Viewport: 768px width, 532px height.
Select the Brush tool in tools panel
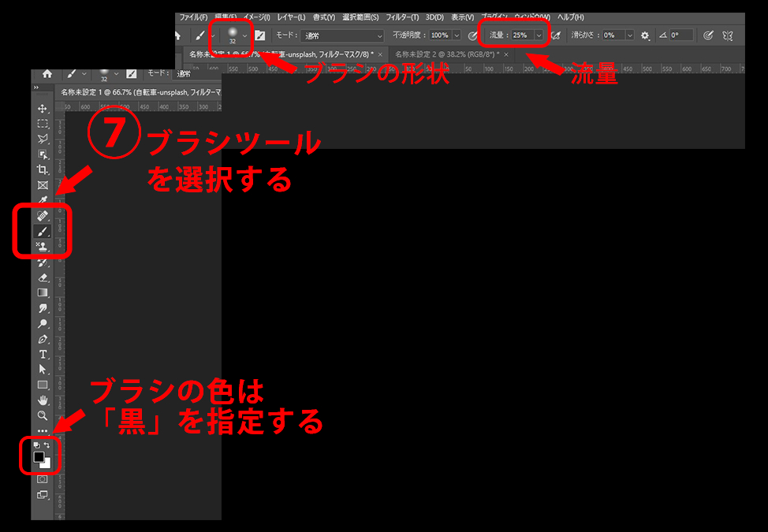[43, 232]
